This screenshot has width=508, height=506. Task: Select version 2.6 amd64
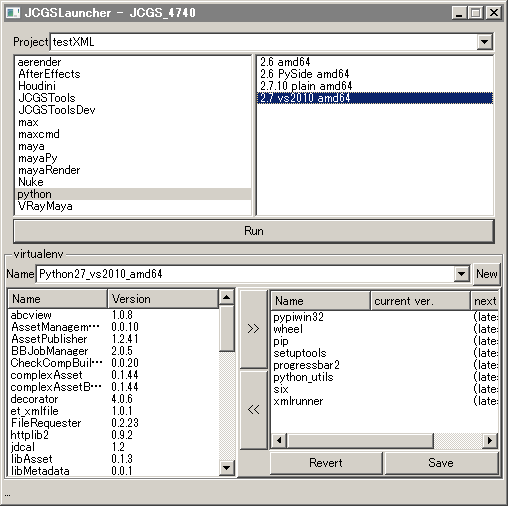pyautogui.click(x=375, y=62)
